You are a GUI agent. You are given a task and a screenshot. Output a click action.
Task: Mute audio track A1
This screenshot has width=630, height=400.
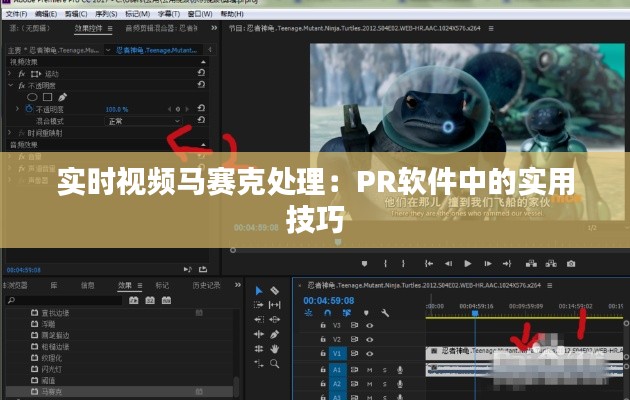370,369
